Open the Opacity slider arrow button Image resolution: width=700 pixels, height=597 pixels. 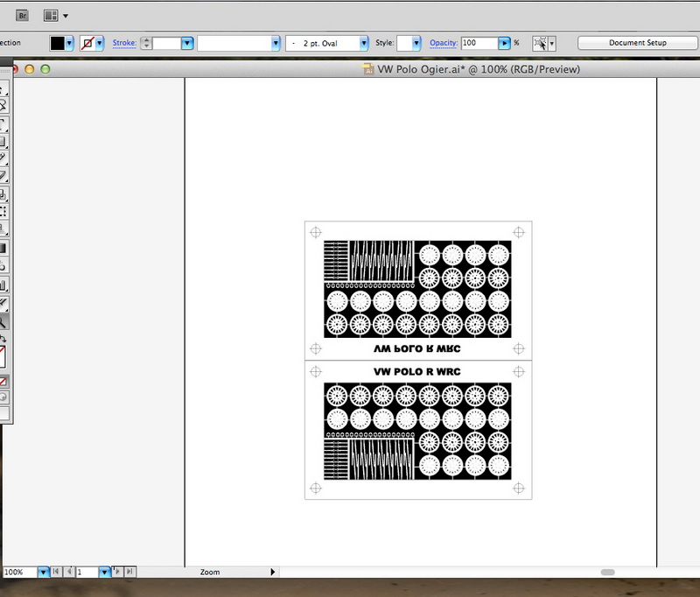click(504, 43)
